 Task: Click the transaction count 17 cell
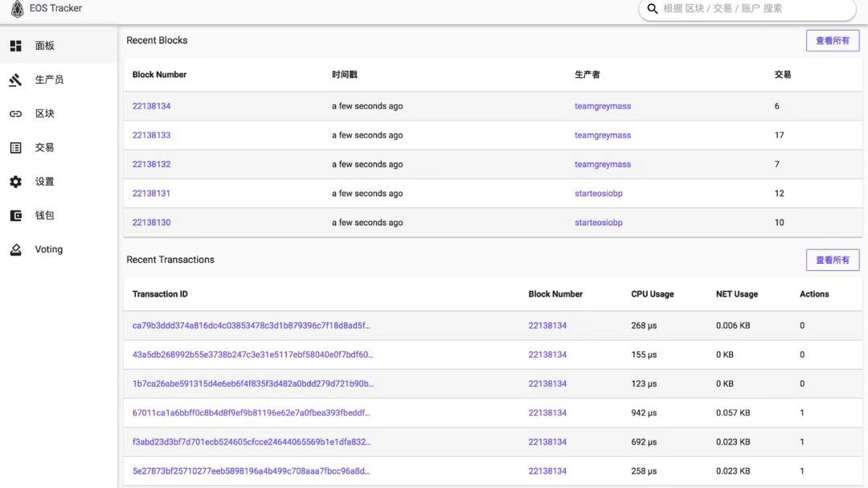click(779, 135)
